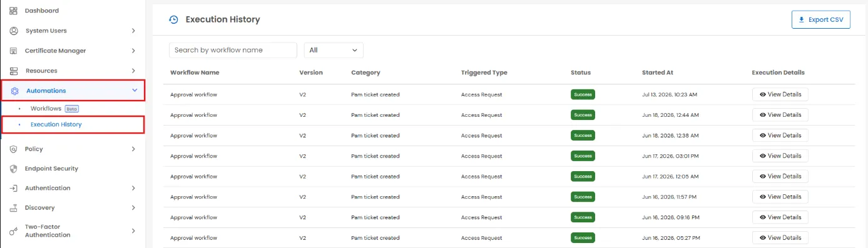Click Success badge for Jul 13, 2026 run

583,94
